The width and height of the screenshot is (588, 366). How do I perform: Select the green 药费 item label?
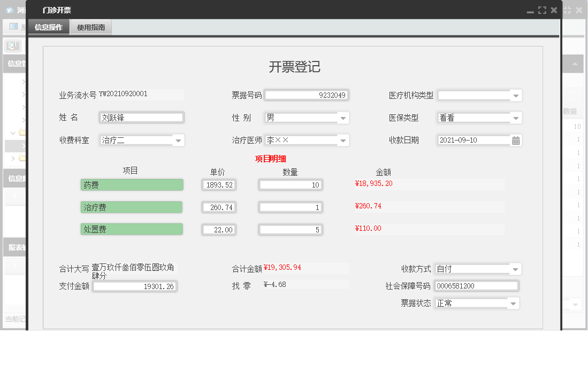click(132, 184)
